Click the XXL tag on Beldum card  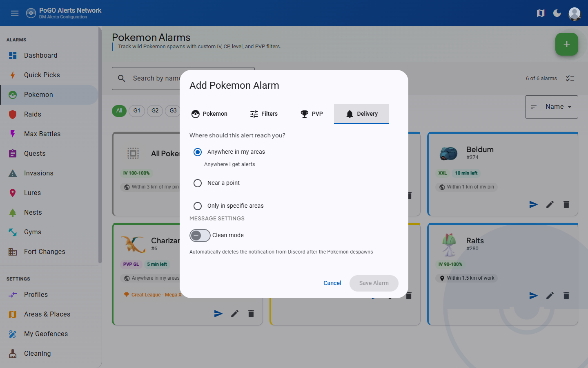(x=443, y=173)
